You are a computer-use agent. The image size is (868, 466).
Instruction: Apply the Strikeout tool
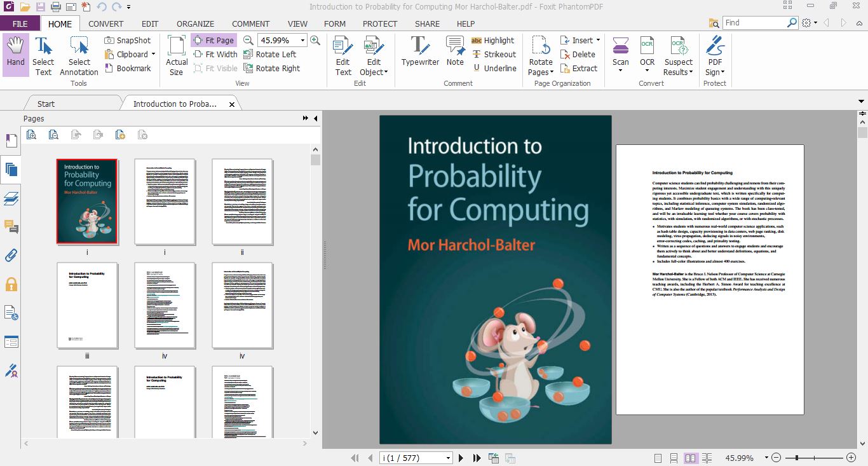tap(494, 54)
